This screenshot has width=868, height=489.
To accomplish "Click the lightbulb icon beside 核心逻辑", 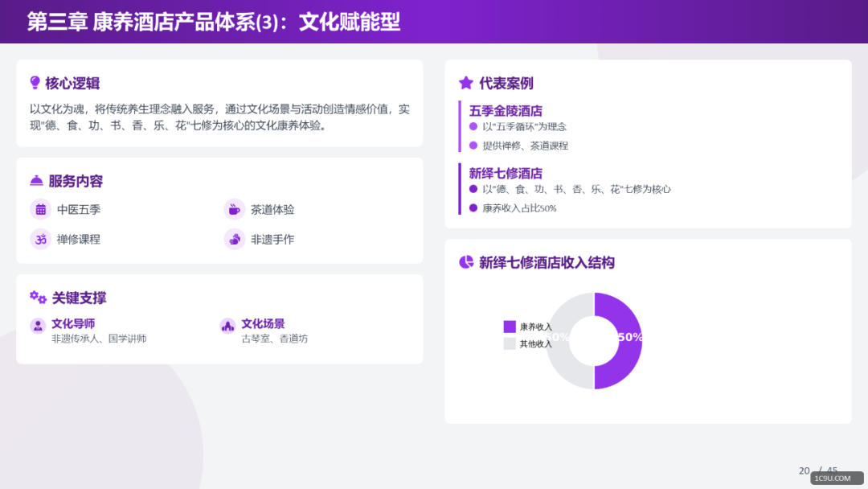I will (33, 82).
